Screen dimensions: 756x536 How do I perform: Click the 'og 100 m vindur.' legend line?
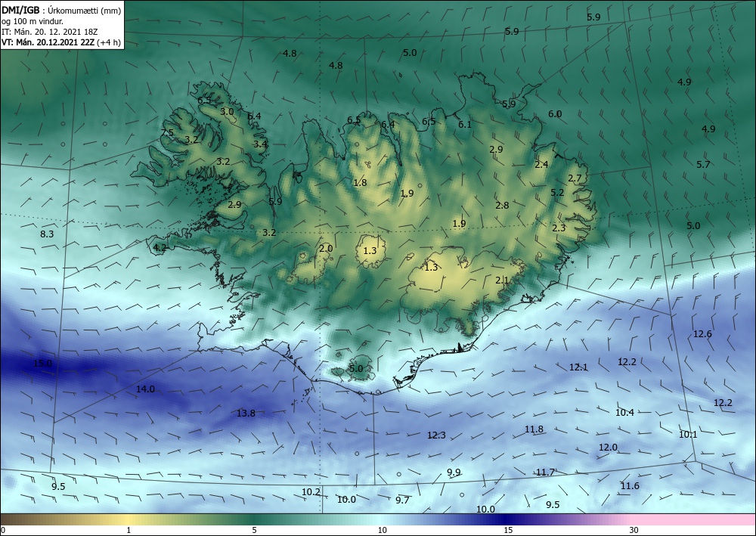33,20
